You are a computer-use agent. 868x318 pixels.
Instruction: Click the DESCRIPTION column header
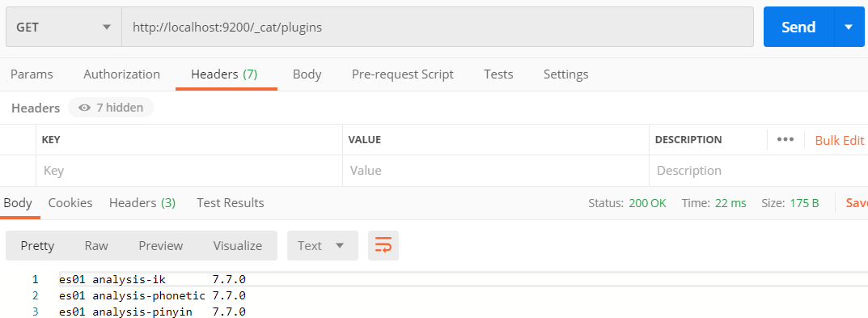(688, 140)
